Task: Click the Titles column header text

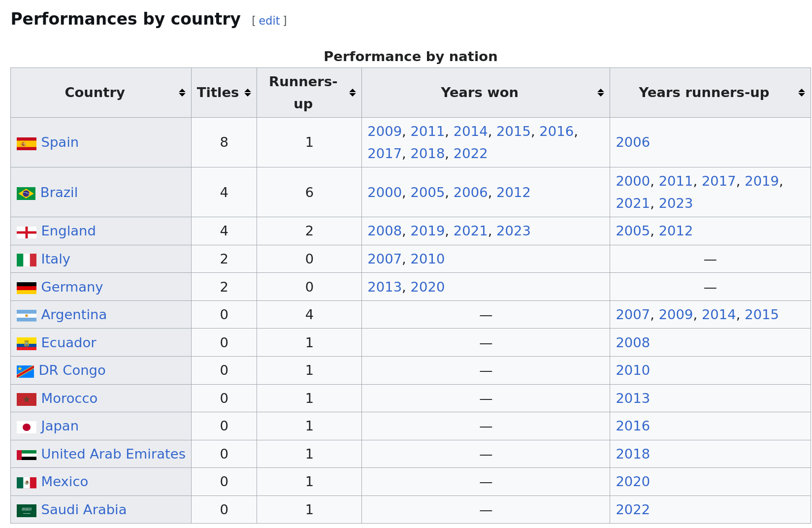Action: [218, 93]
